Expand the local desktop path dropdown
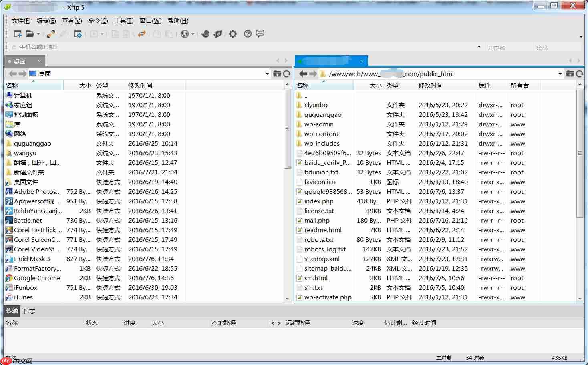 tap(267, 74)
